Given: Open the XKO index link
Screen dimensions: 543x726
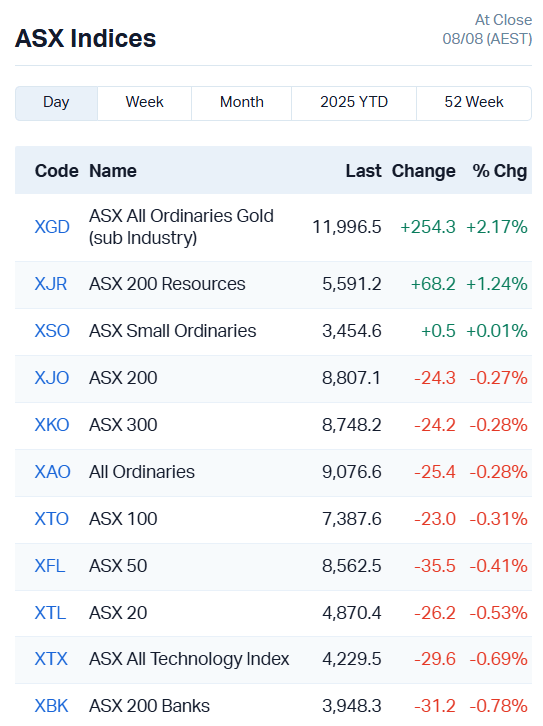Looking at the screenshot, I should pos(52,425).
